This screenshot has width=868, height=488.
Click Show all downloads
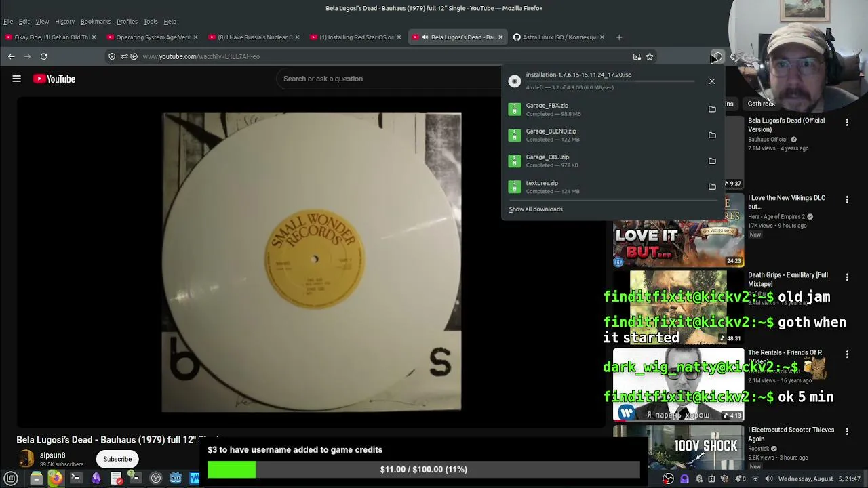[536, 209]
